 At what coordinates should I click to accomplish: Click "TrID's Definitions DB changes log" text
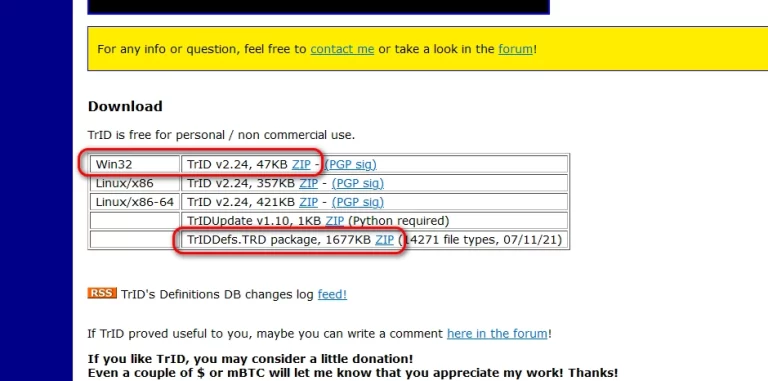pyautogui.click(x=217, y=294)
